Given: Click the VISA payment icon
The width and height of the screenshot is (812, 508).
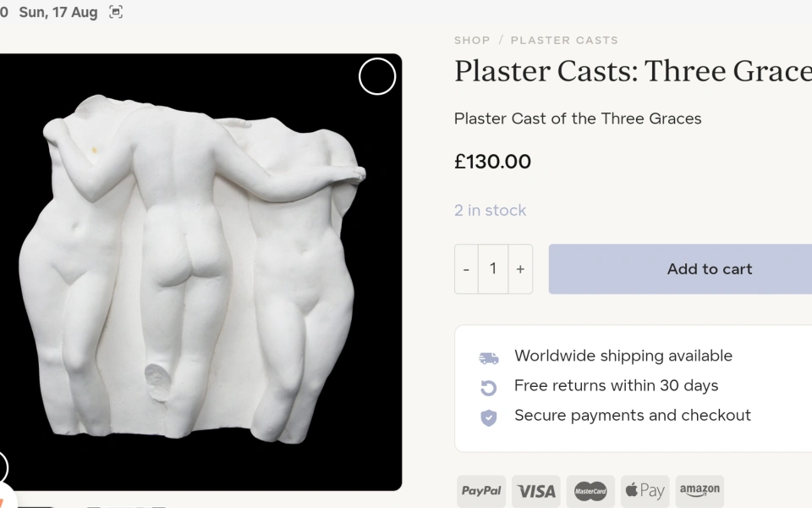Looking at the screenshot, I should [x=536, y=490].
